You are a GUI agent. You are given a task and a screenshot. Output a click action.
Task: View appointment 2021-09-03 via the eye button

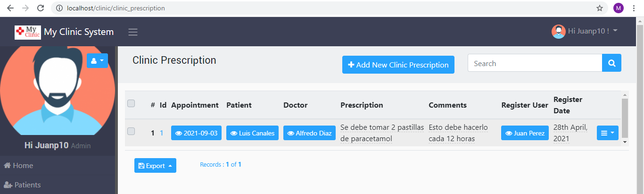pos(196,133)
